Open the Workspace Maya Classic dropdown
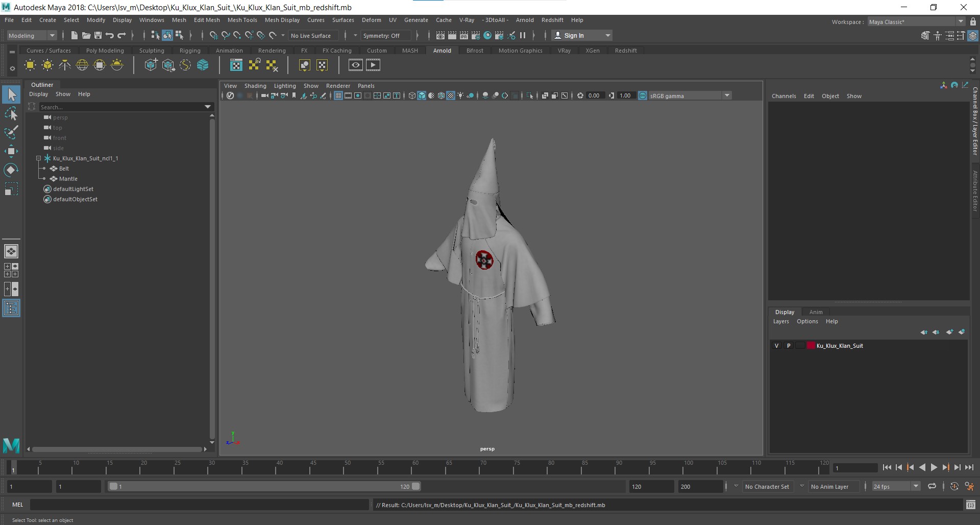Image resolution: width=980 pixels, height=525 pixels. pos(916,21)
